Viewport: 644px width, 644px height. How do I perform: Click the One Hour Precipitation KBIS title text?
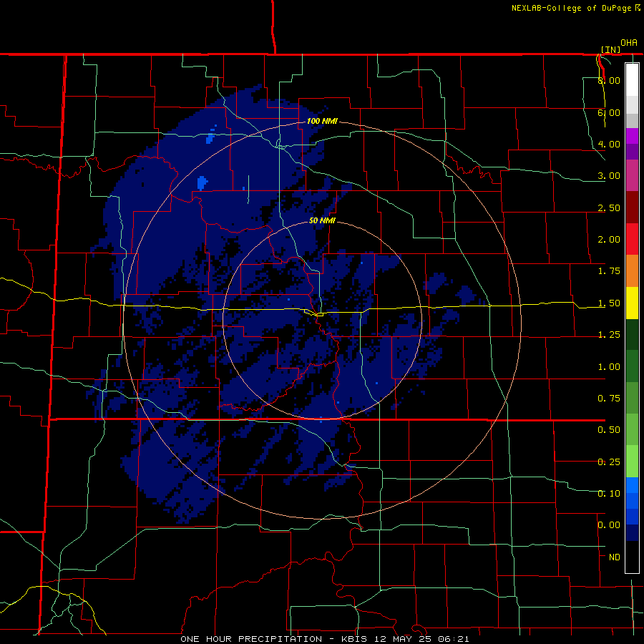[x=324, y=639]
